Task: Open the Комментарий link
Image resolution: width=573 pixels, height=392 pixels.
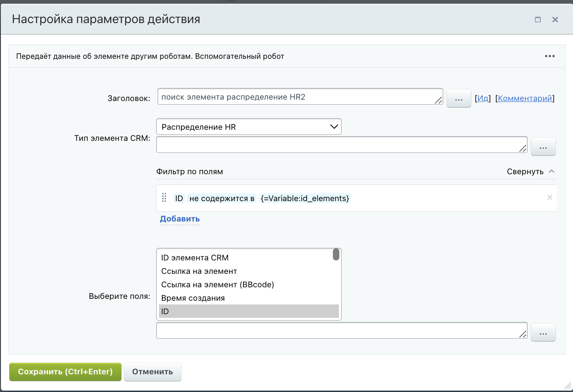Action: (x=525, y=98)
